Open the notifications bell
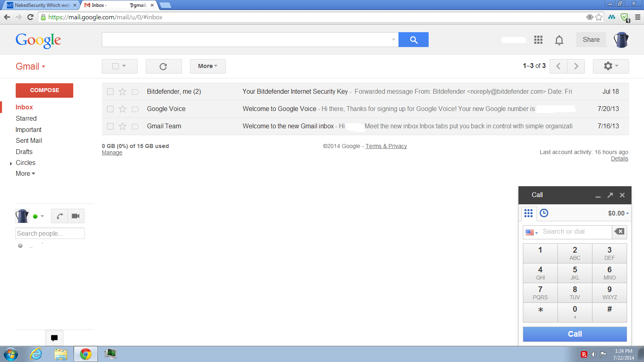This screenshot has height=362, width=644. (559, 40)
